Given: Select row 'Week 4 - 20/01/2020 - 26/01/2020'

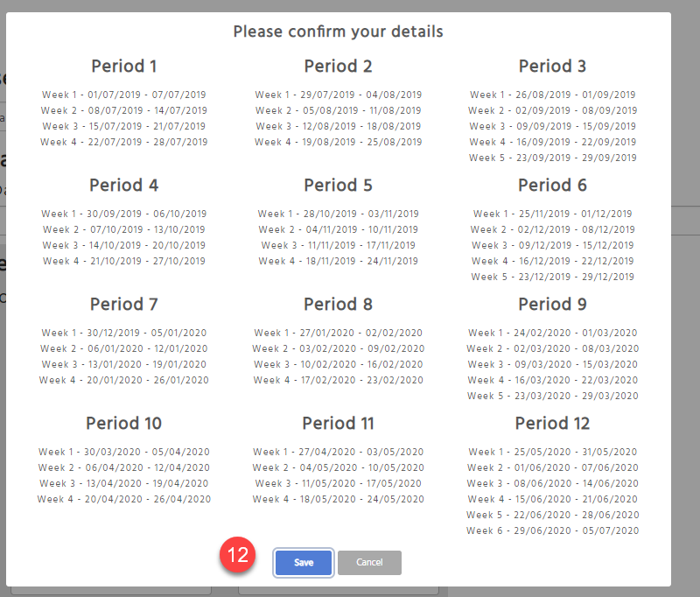Looking at the screenshot, I should [124, 381].
